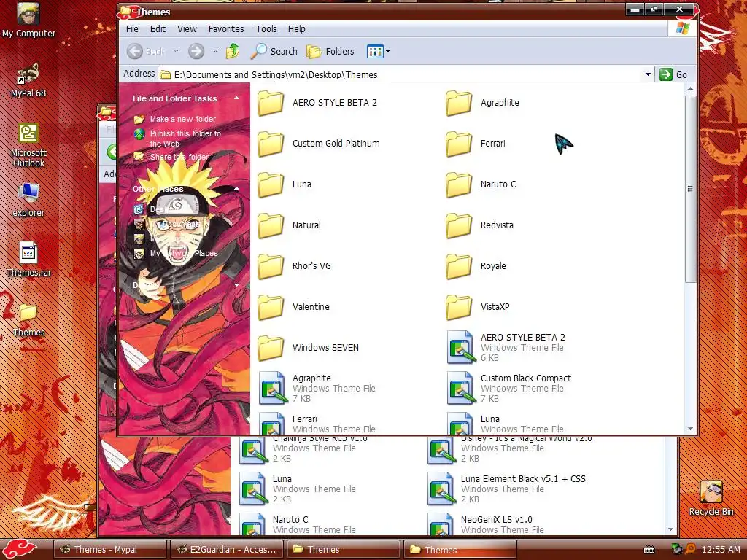Click Share this folder link
Screen dimensions: 747x560
pyautogui.click(x=179, y=157)
